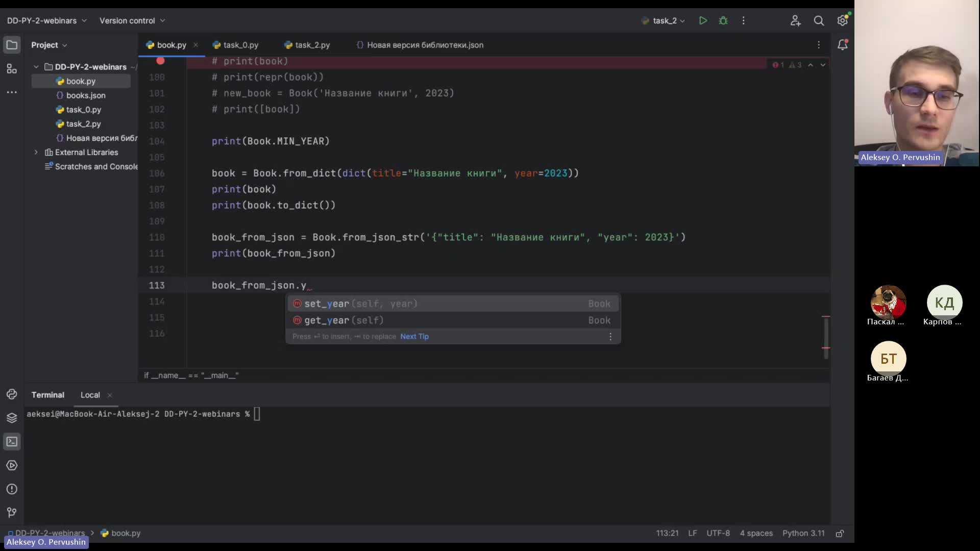Switch to task_0.py editor tab

[236, 45]
